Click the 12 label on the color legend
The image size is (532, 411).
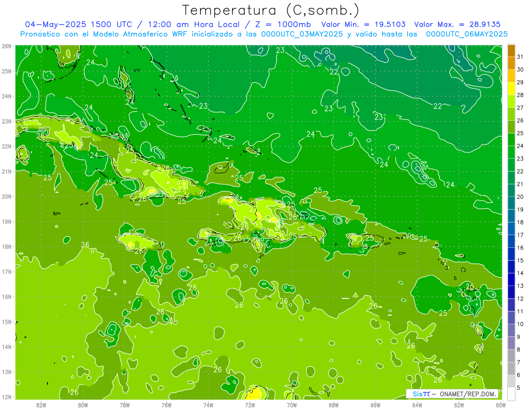(520, 298)
